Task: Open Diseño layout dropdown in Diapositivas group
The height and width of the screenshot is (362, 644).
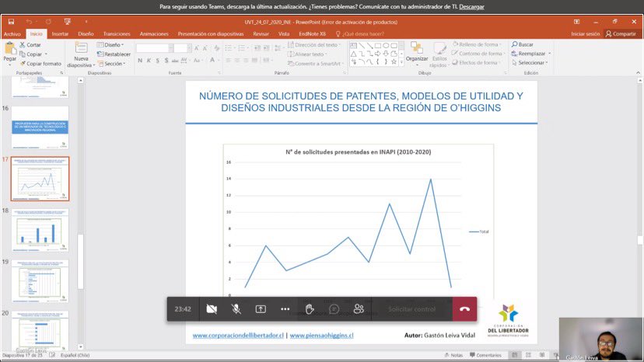Action: [x=110, y=45]
